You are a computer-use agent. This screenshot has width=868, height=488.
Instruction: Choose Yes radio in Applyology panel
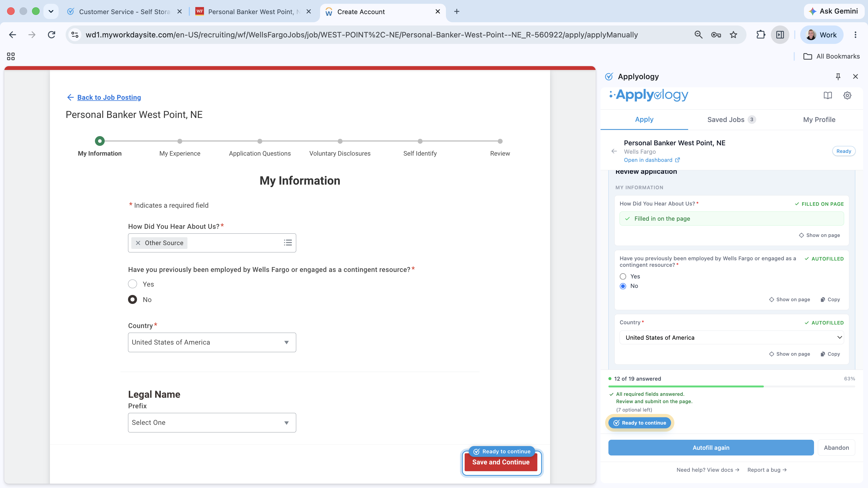pyautogui.click(x=623, y=277)
